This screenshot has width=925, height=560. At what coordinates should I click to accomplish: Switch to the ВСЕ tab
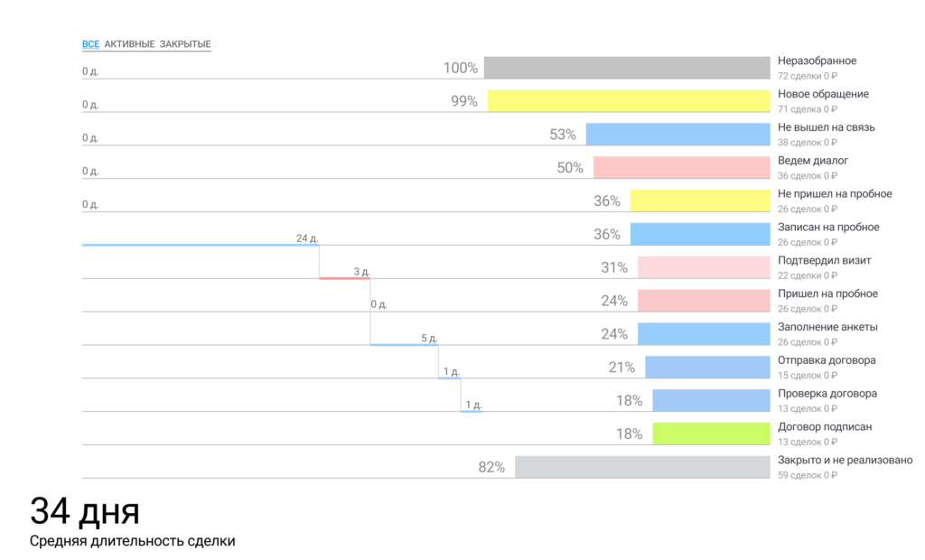tap(90, 44)
